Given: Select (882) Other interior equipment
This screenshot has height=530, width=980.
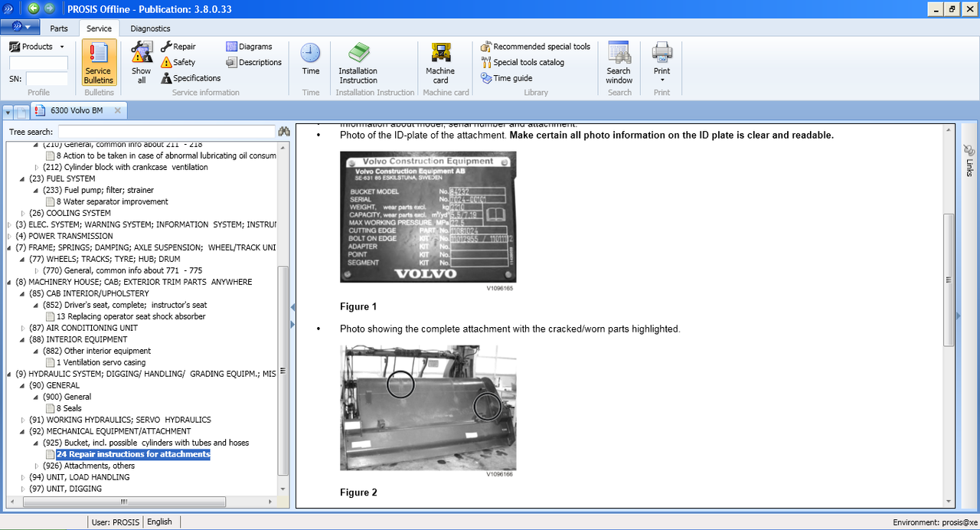Looking at the screenshot, I should 95,351.
